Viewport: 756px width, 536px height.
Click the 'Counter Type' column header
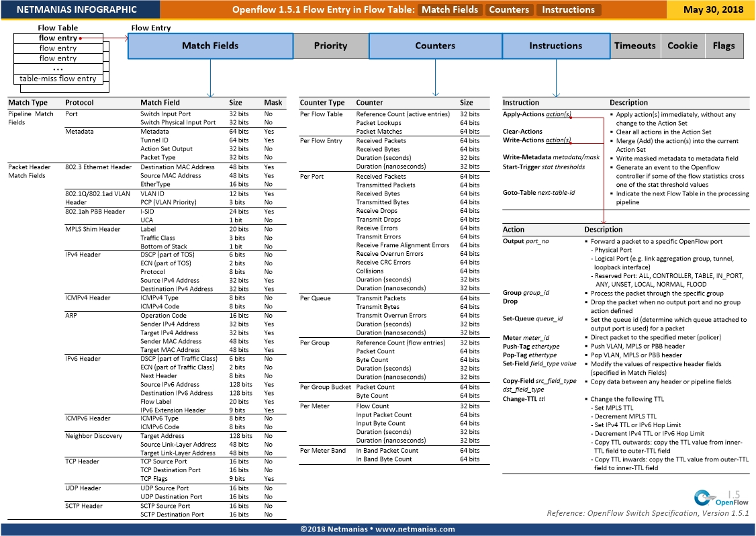[x=322, y=102]
